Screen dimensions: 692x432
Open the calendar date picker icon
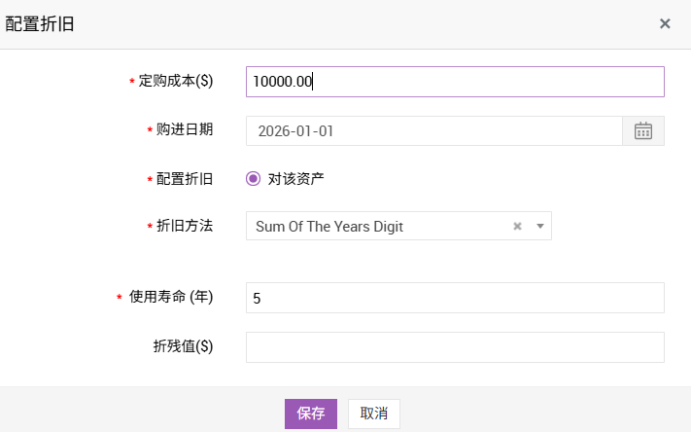(x=643, y=131)
